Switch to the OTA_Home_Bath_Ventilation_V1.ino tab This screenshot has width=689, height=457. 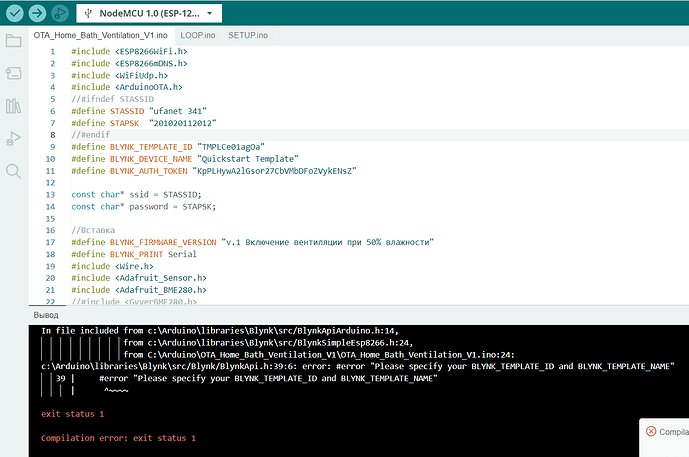tap(101, 35)
